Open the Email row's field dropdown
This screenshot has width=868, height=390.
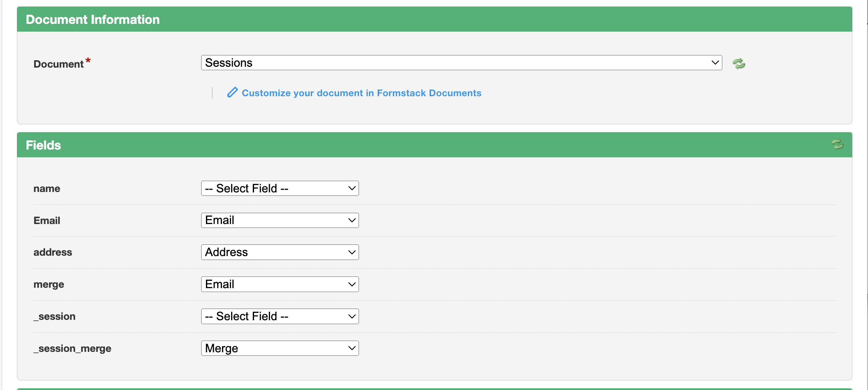click(280, 221)
